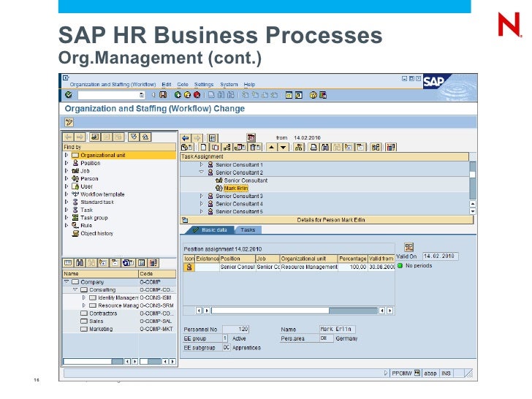Expand the Position search node
Screen dimensions: 532x399
[x=66, y=163]
